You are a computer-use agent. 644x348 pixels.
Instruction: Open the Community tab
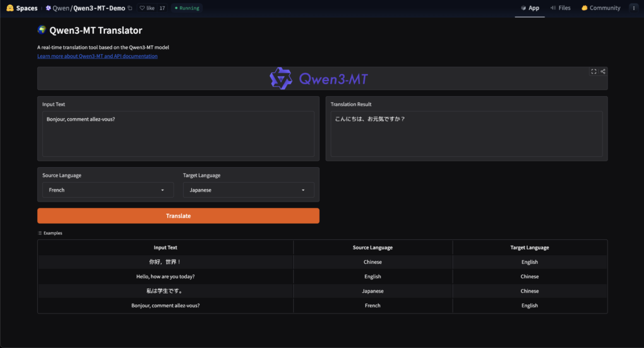tap(601, 8)
